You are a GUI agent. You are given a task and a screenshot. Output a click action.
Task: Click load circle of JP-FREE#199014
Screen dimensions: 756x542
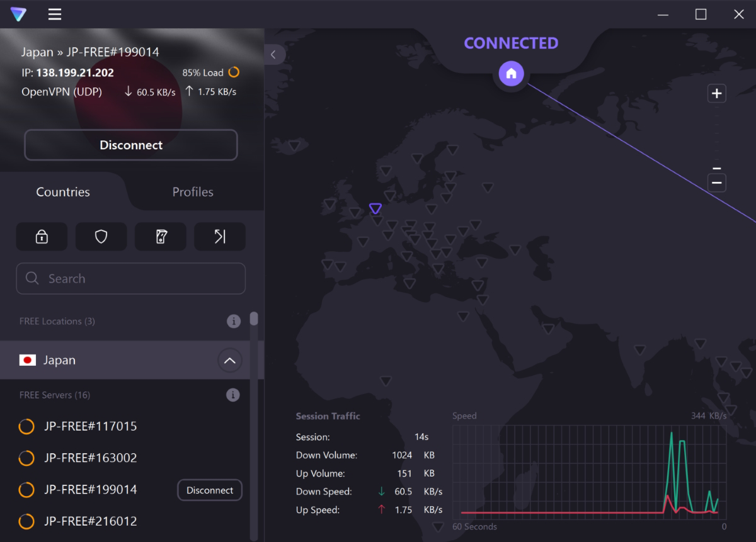(x=26, y=490)
